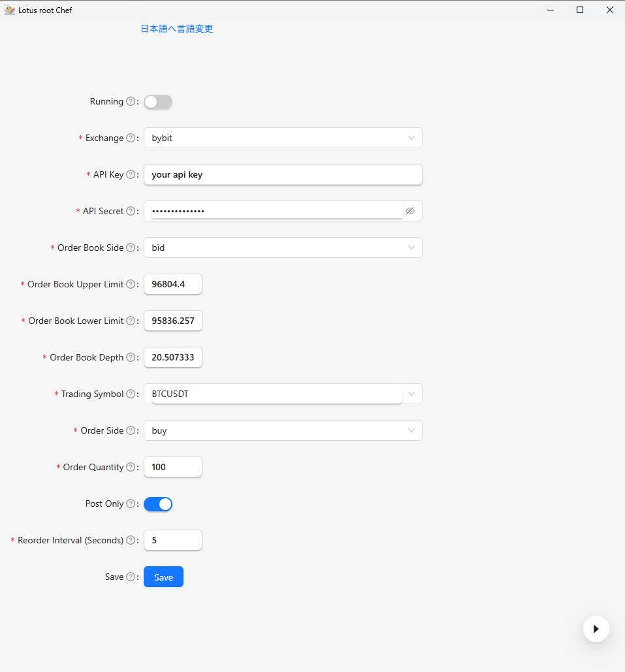
Task: Click the Order Quantity input box
Action: tap(172, 467)
